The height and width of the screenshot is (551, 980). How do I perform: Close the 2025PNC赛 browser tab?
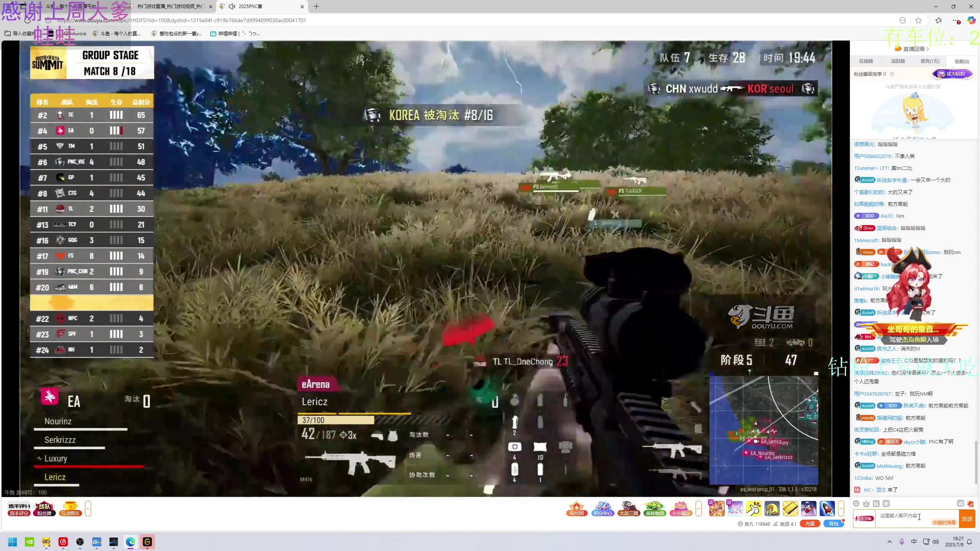coord(302,7)
